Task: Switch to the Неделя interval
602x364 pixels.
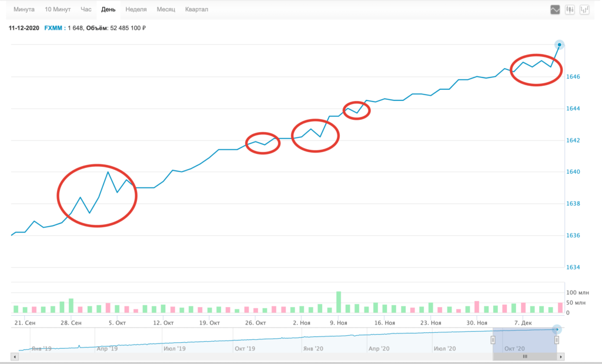Action: point(136,10)
